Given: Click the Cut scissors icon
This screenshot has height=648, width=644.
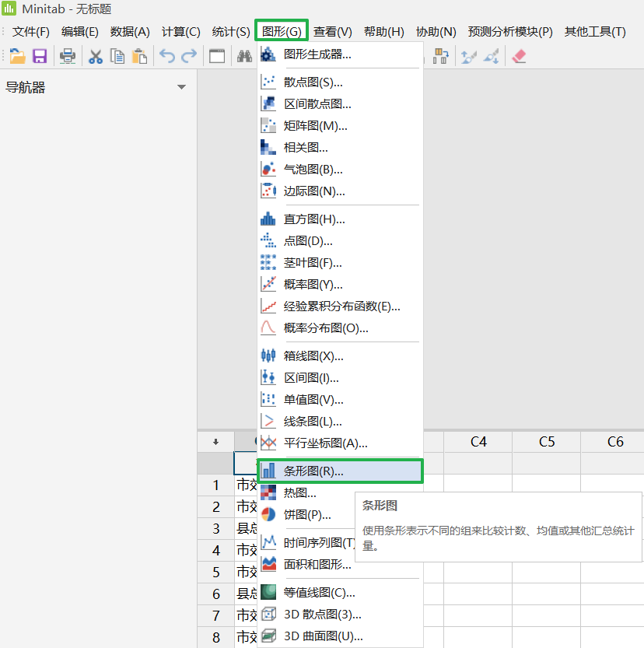Looking at the screenshot, I should 96,56.
